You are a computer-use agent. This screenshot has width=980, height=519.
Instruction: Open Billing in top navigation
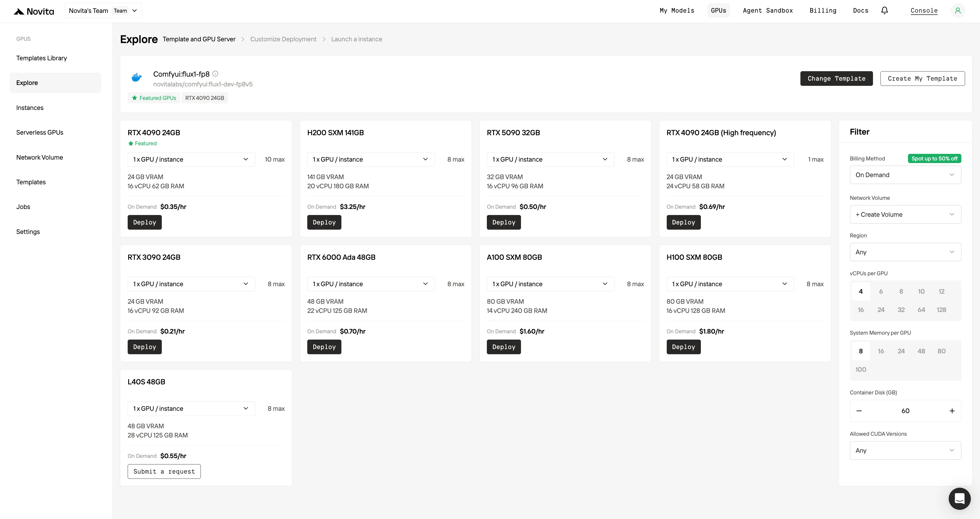(823, 11)
